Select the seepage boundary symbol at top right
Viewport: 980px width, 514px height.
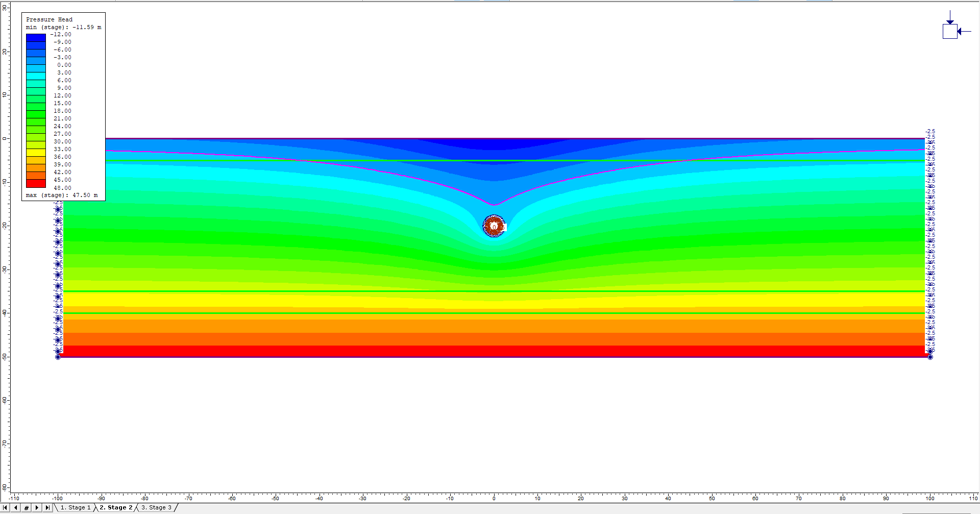[949, 31]
